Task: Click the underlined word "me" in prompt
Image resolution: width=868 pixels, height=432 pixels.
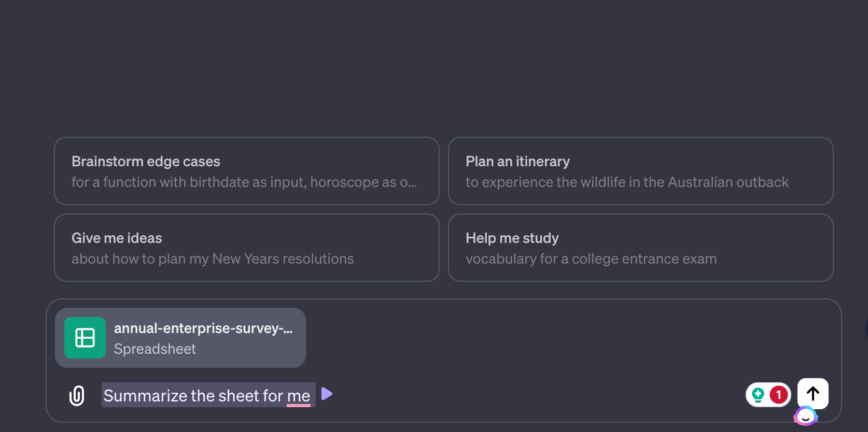Action: 299,396
